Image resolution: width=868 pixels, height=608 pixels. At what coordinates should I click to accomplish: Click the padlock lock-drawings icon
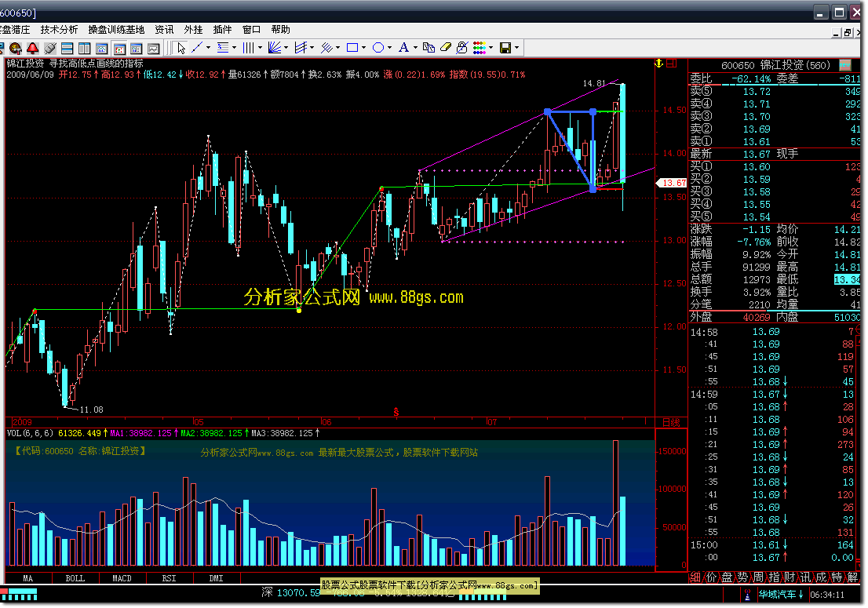462,48
